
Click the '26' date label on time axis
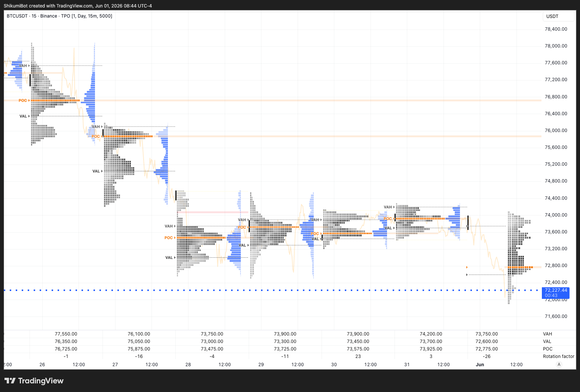coord(42,365)
